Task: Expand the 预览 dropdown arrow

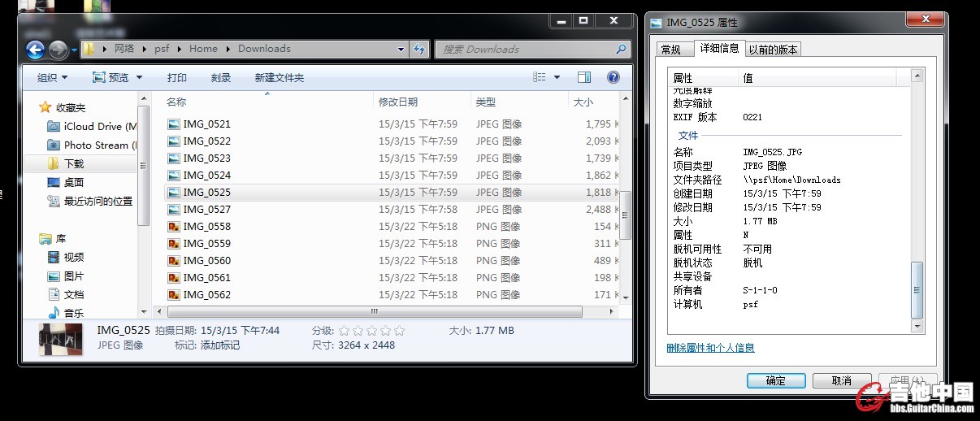Action: tap(139, 77)
